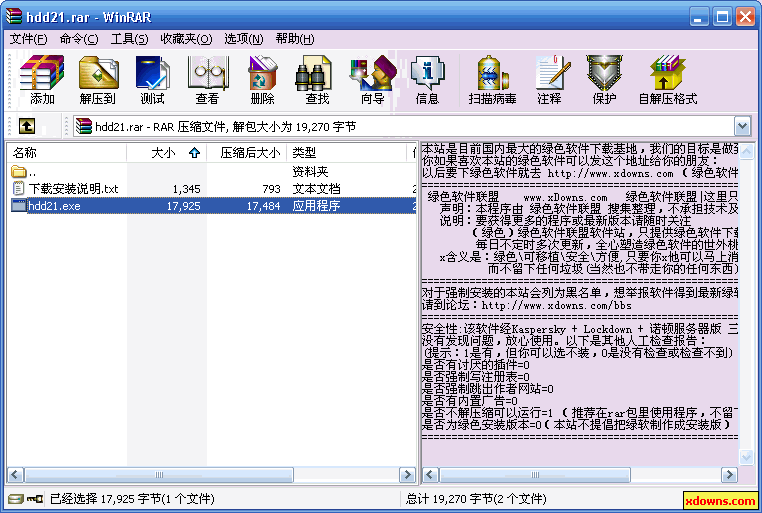Open the 文件(F) menu
The height and width of the screenshot is (513, 762).
click(29, 39)
